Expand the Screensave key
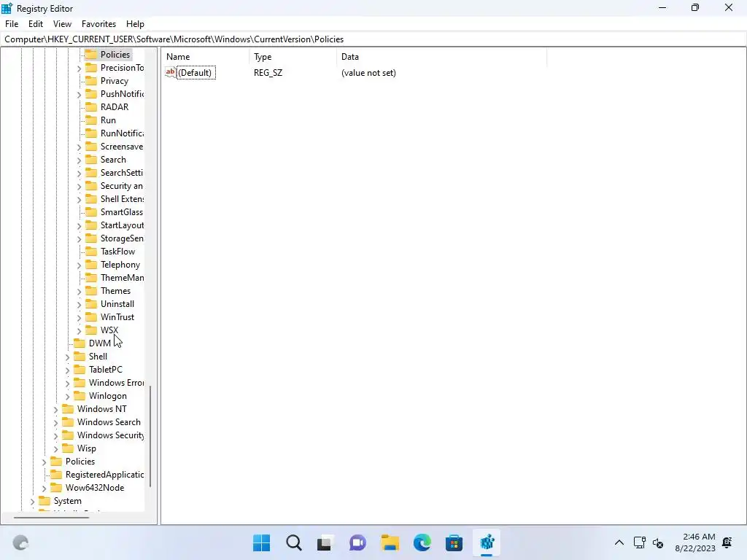The width and height of the screenshot is (747, 560). pyautogui.click(x=79, y=147)
